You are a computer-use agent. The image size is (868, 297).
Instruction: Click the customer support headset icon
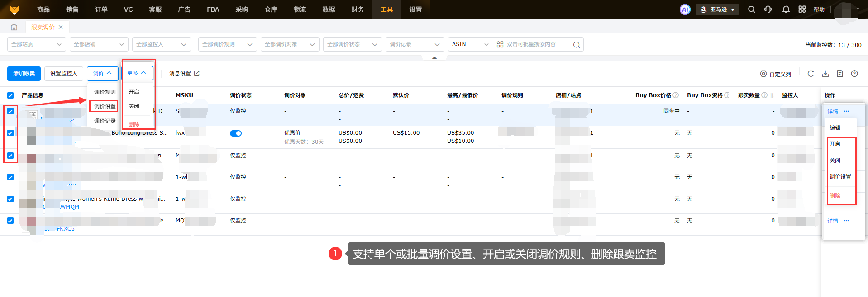768,9
